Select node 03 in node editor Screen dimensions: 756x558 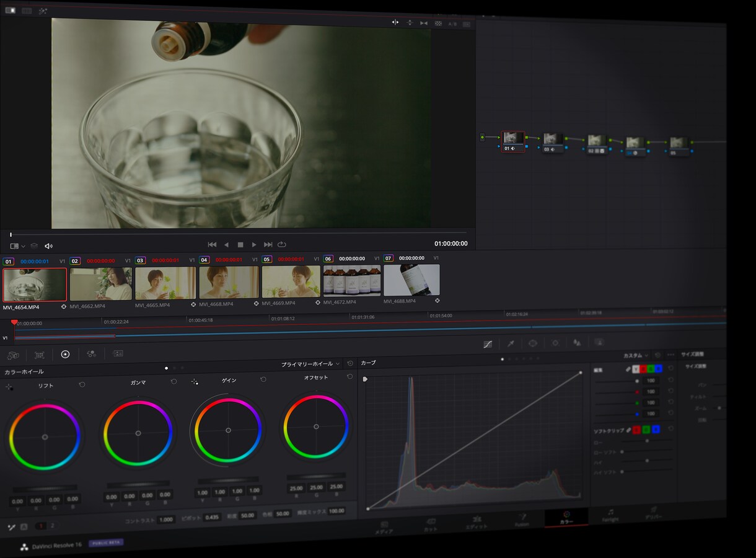tap(553, 142)
